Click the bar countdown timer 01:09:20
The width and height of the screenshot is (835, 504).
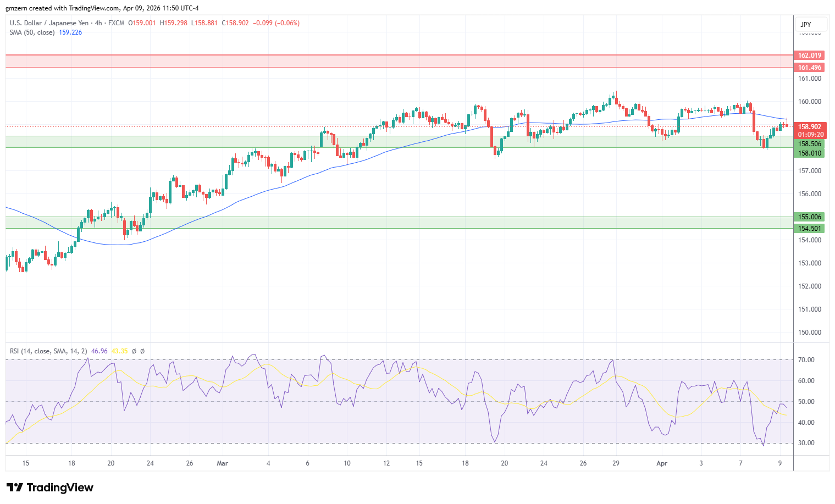click(x=811, y=135)
